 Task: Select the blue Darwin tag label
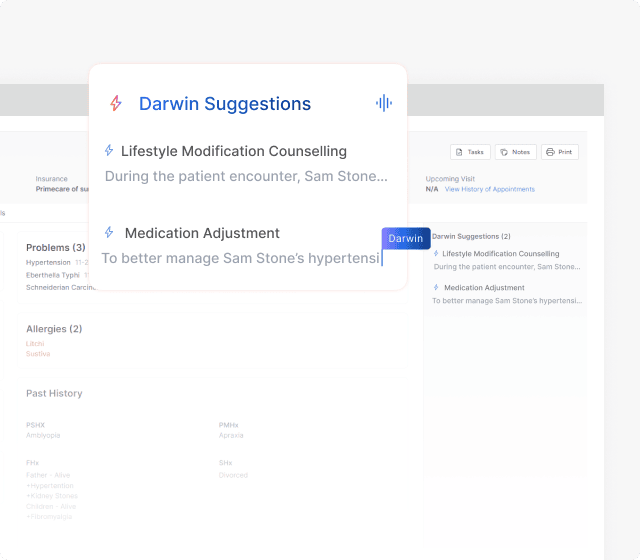point(405,238)
